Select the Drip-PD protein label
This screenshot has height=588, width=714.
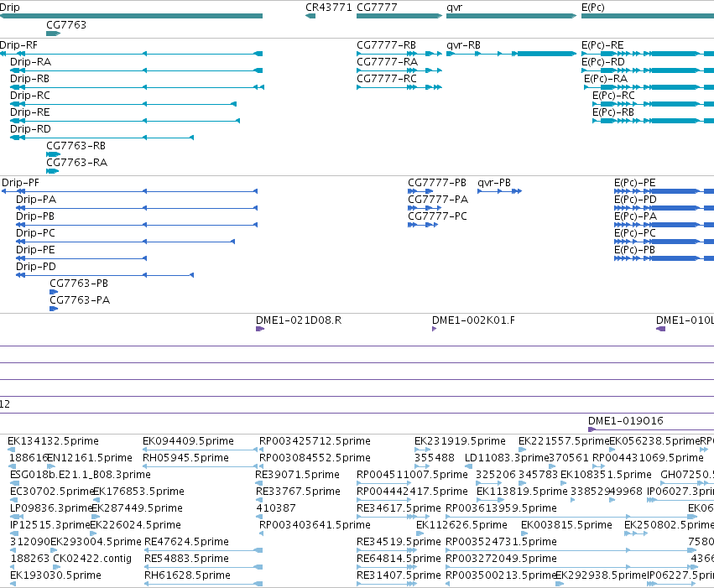(x=36, y=267)
